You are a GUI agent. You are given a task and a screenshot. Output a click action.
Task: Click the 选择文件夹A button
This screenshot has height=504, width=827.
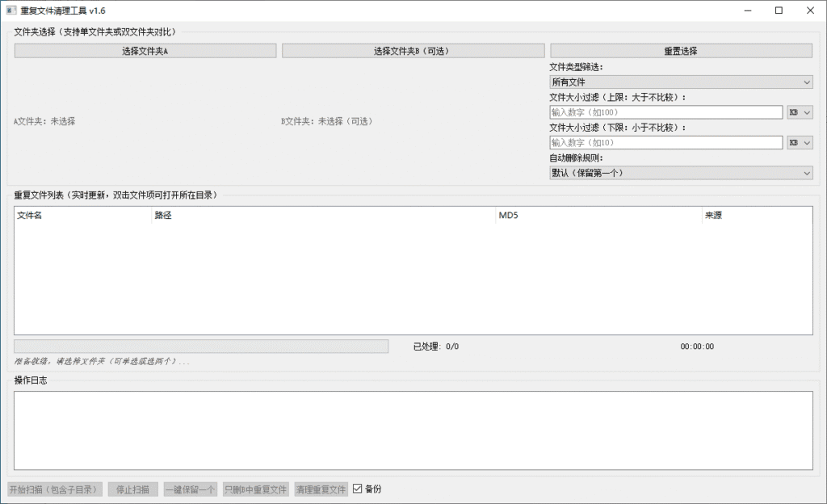click(145, 50)
